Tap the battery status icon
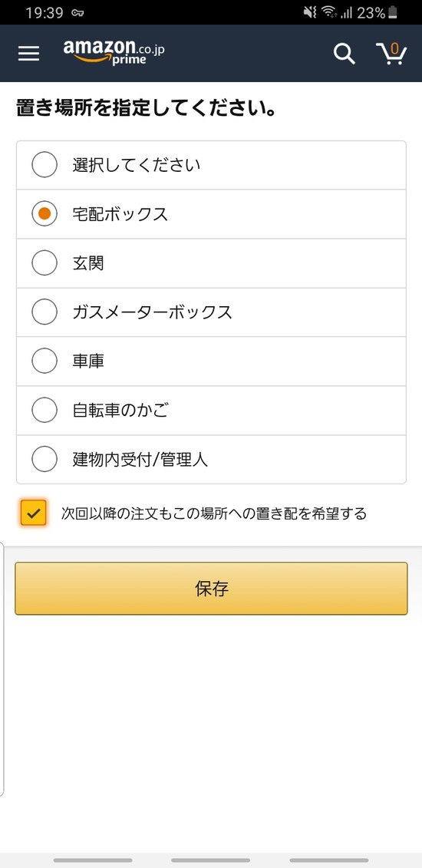Viewport: 422px width, 868px height. click(393, 13)
